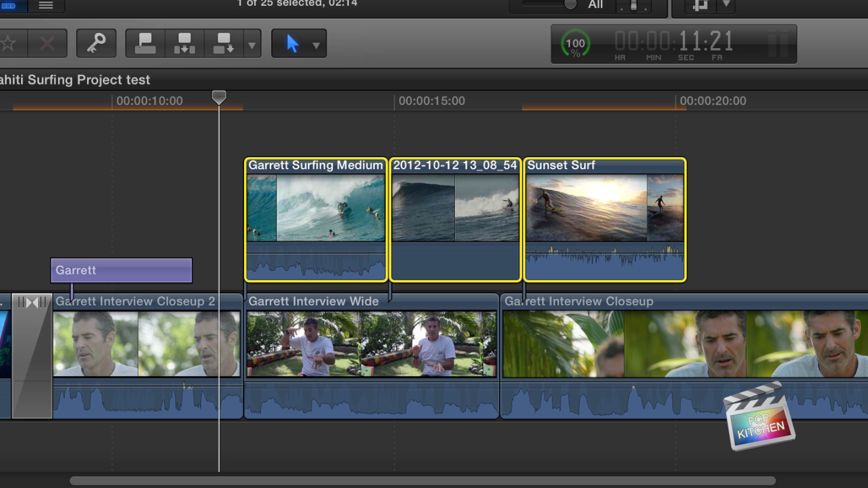Select the Insert clip edit icon
Screen dimensions: 868x488
184,43
